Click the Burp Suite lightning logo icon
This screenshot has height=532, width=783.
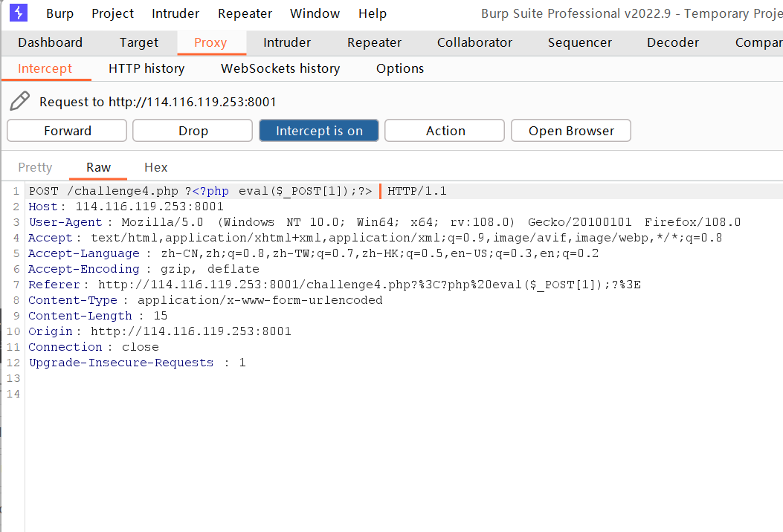(19, 13)
